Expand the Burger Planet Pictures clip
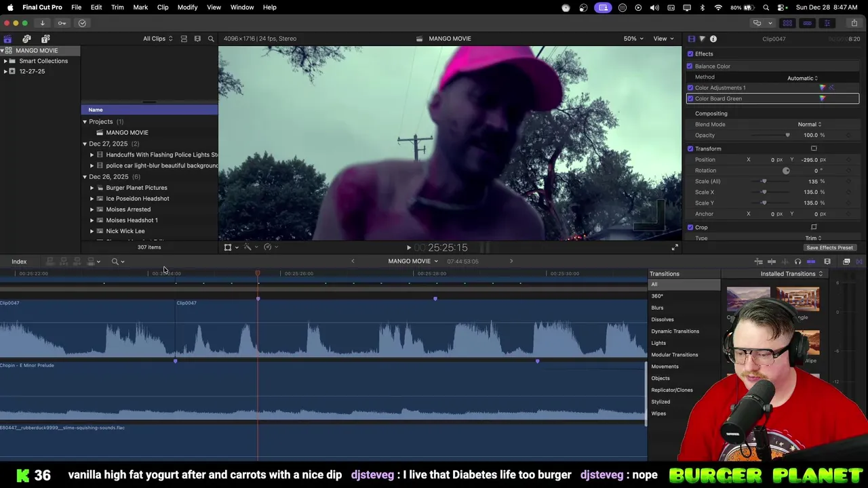868x488 pixels. pyautogui.click(x=92, y=188)
